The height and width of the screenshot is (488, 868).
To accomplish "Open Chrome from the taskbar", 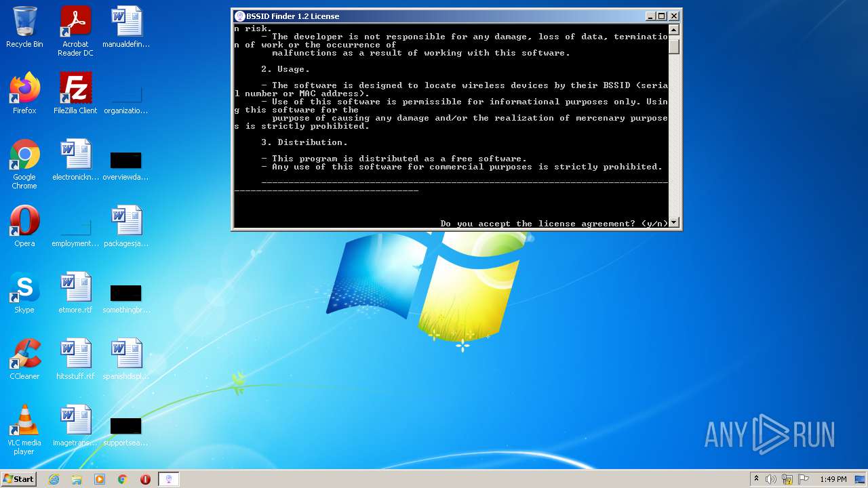I will point(123,479).
